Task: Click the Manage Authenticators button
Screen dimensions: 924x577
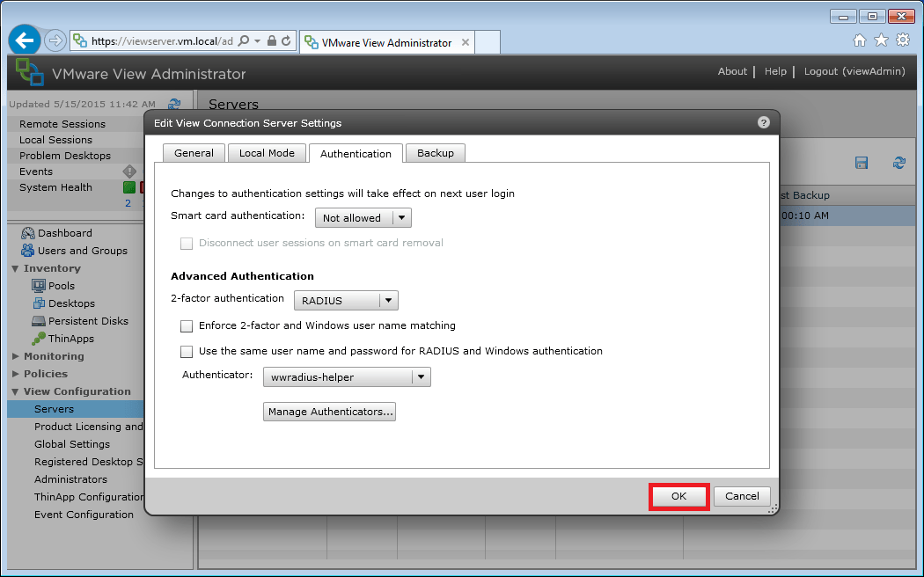Action: coord(329,411)
